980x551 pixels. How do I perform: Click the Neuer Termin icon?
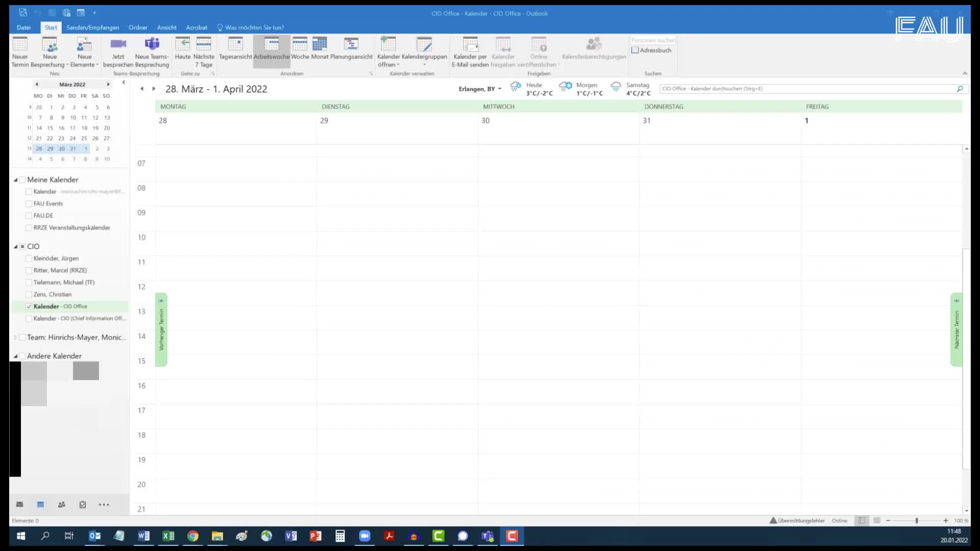[20, 45]
